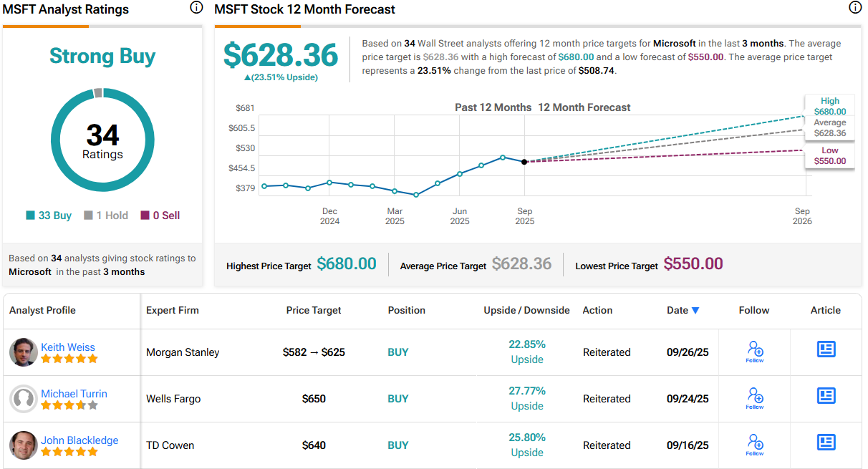Click the BUY position for TD Cowen

point(398,445)
